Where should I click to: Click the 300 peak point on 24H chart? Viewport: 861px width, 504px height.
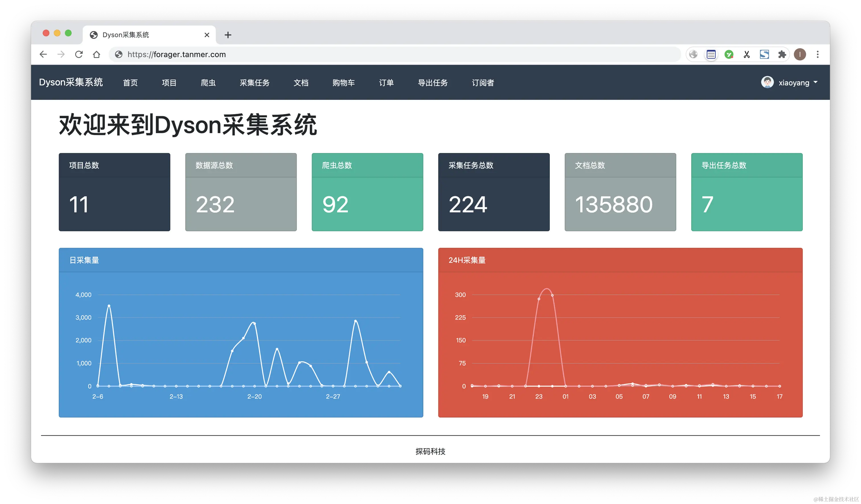point(552,295)
